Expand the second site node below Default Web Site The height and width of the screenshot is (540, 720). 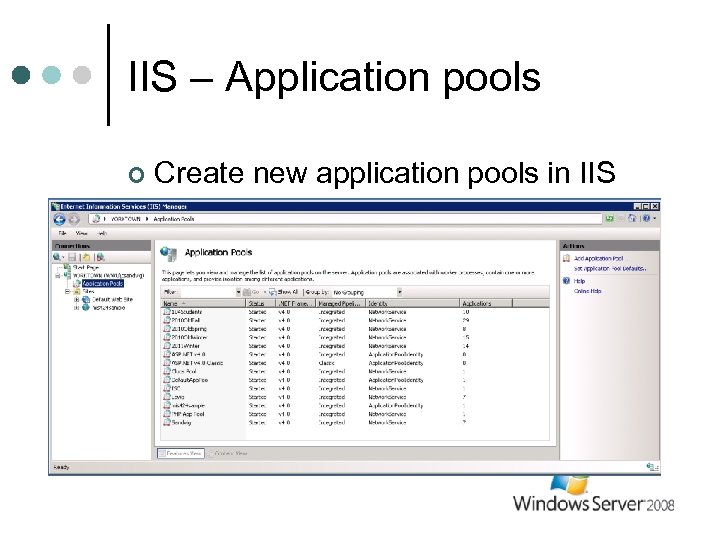pyautogui.click(x=76, y=308)
